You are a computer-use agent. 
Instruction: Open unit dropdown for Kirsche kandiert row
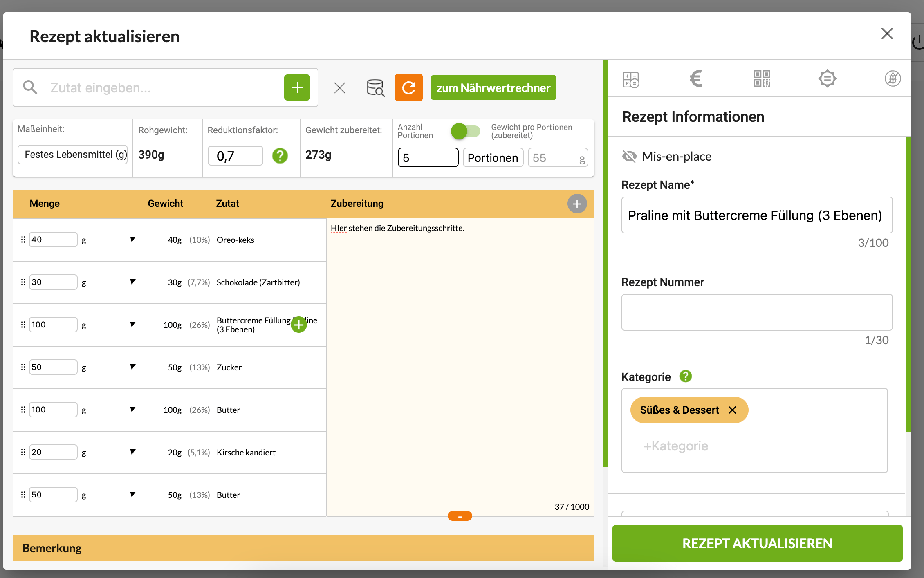(132, 452)
